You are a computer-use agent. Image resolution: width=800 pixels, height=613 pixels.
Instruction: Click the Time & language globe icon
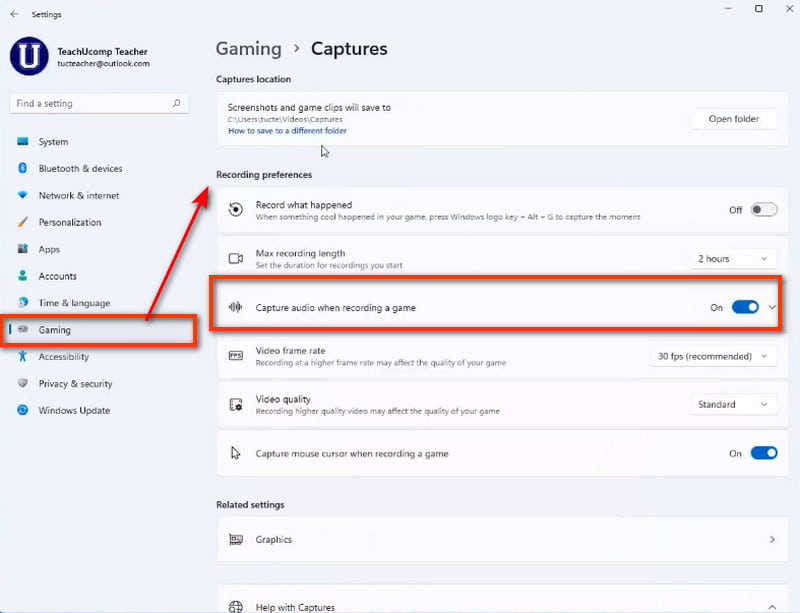[22, 302]
